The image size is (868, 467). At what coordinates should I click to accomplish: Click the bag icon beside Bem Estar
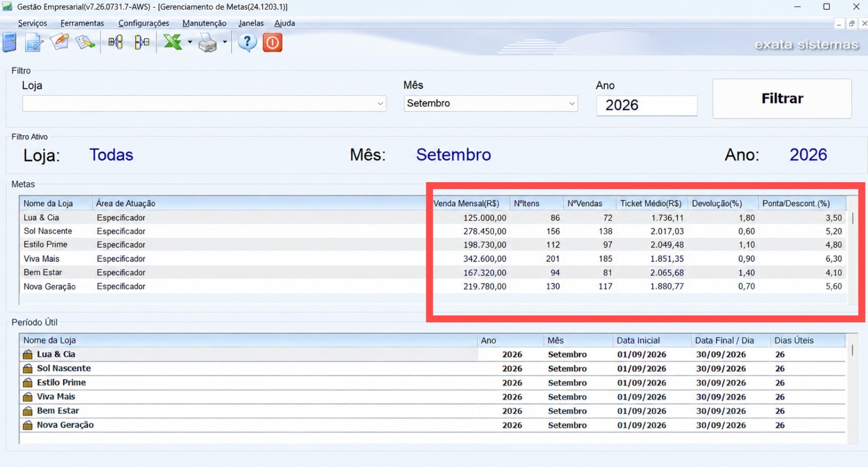point(28,411)
